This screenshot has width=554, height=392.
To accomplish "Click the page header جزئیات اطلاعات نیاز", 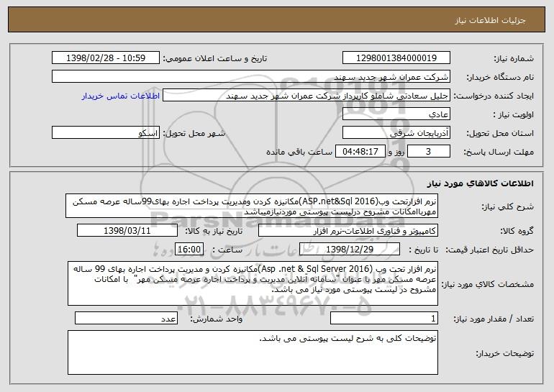I will pyautogui.click(x=490, y=20).
